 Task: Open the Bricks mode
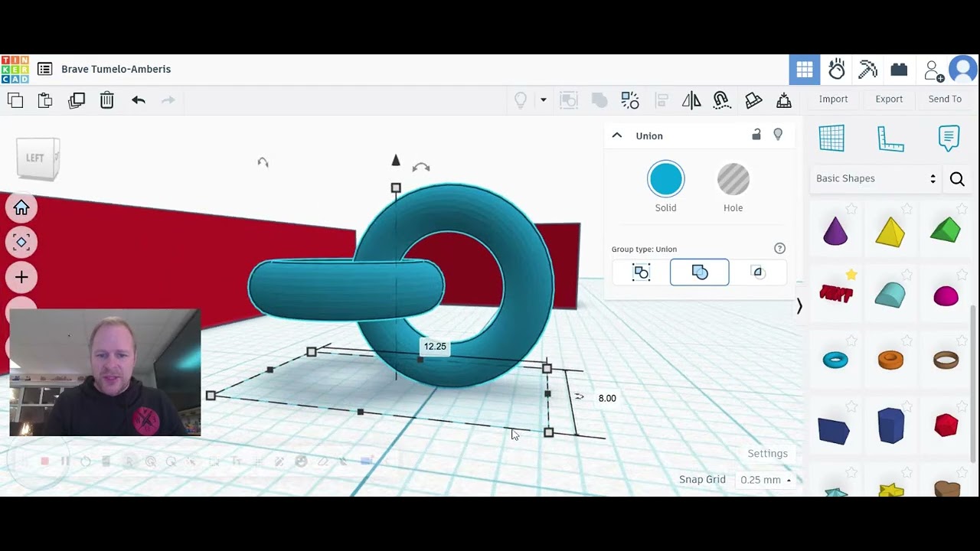pyautogui.click(x=899, y=70)
